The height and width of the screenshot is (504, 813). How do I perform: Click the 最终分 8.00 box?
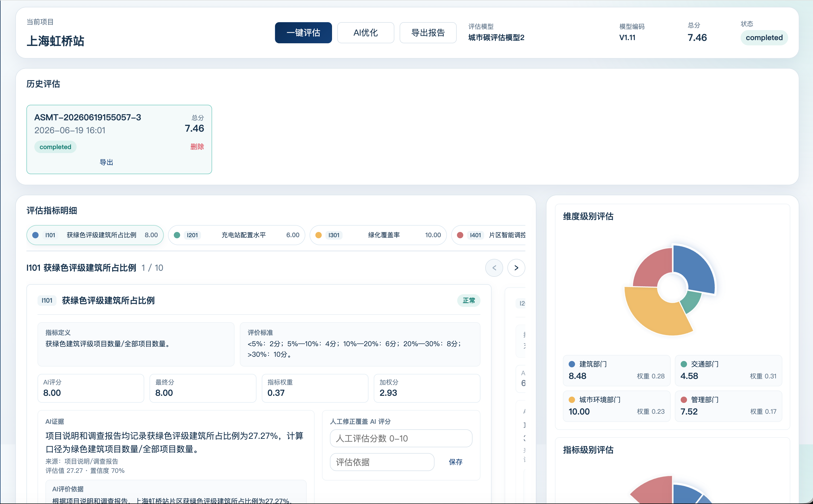click(x=203, y=388)
